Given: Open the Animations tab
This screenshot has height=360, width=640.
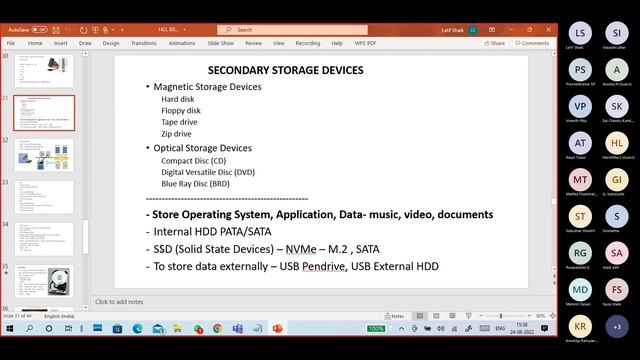Looking at the screenshot, I should [x=182, y=43].
